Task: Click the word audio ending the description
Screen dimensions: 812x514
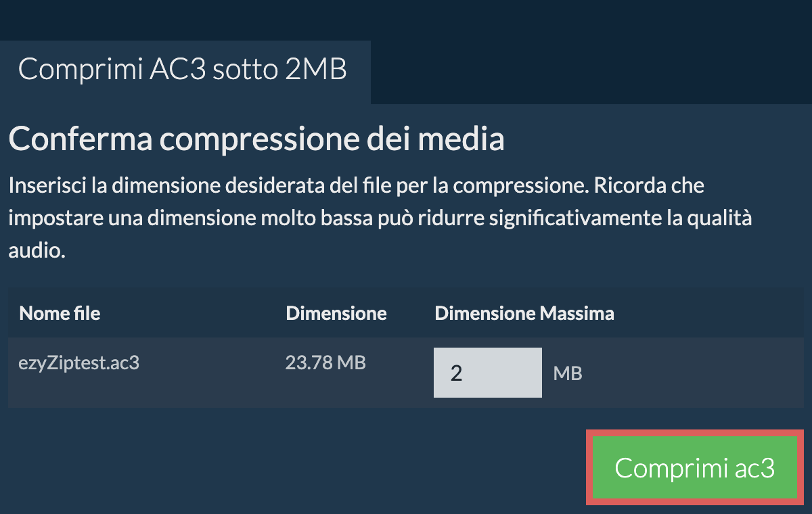Action: (x=35, y=252)
